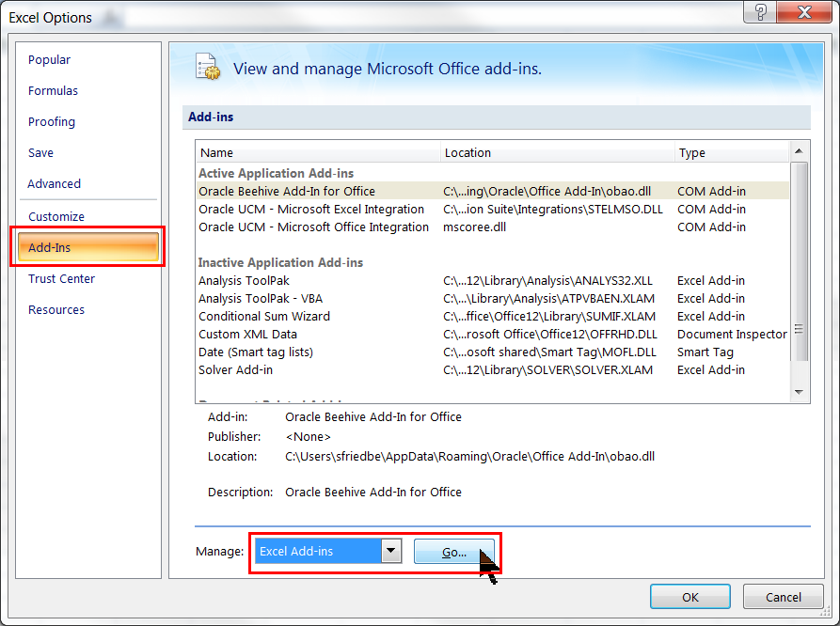Open the Manage dropdown arrow
840x626 pixels.
(x=391, y=552)
